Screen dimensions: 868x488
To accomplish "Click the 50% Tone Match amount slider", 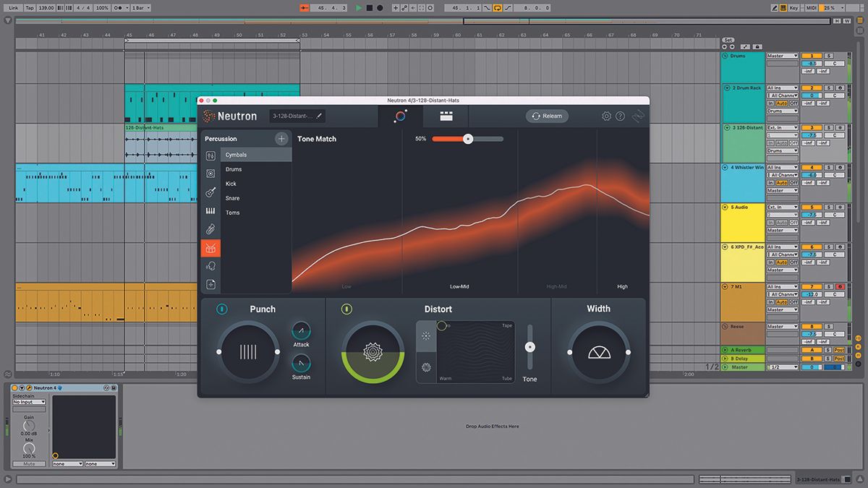I will pyautogui.click(x=468, y=139).
